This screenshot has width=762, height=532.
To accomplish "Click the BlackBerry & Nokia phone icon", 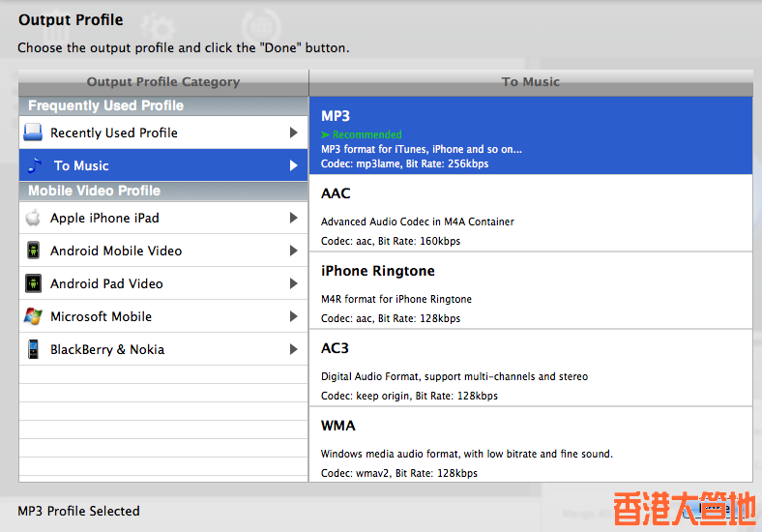I will pos(33,349).
